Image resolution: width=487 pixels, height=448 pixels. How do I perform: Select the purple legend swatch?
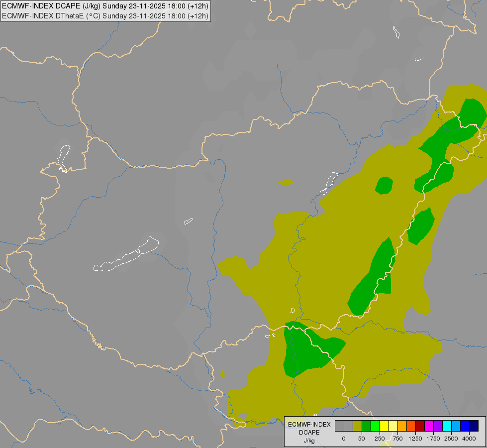point(438,426)
